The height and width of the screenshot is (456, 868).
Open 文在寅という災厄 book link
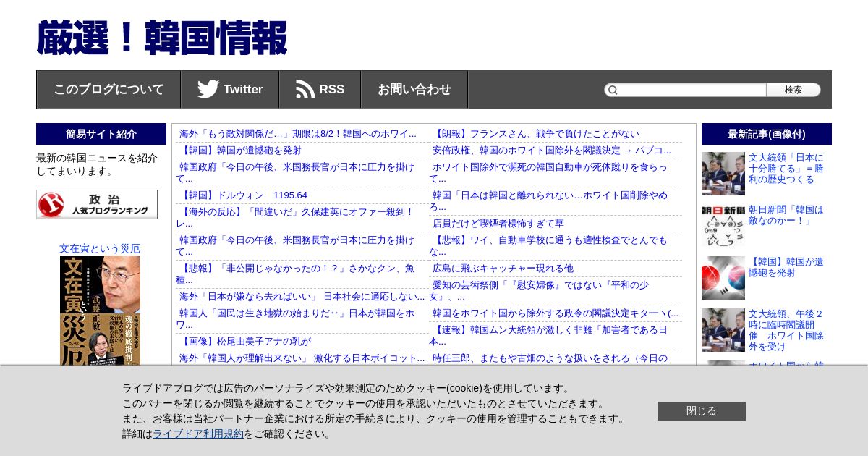click(x=100, y=248)
